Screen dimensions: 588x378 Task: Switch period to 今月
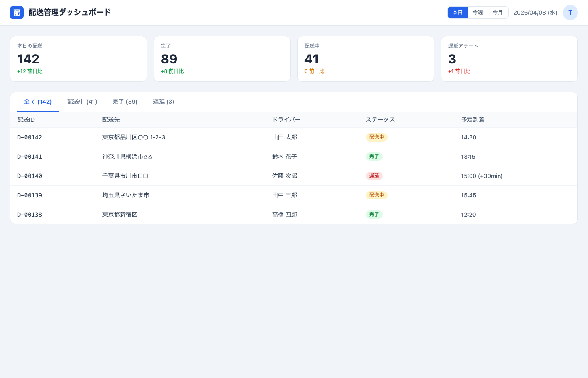point(498,13)
